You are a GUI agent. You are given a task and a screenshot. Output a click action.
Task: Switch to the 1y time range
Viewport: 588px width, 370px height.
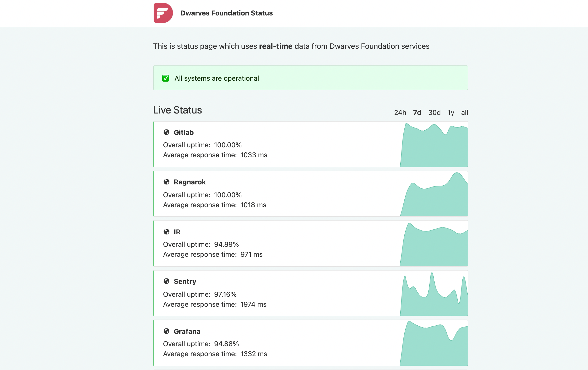[x=451, y=113]
